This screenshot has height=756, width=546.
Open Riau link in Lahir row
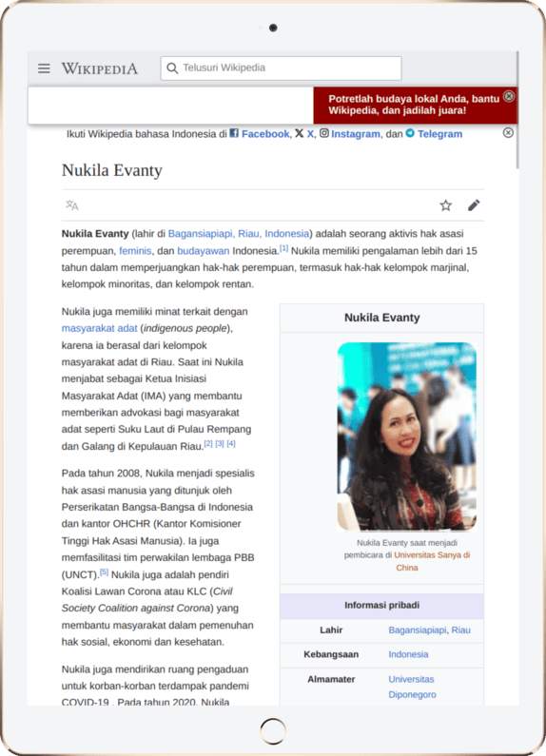(x=460, y=630)
